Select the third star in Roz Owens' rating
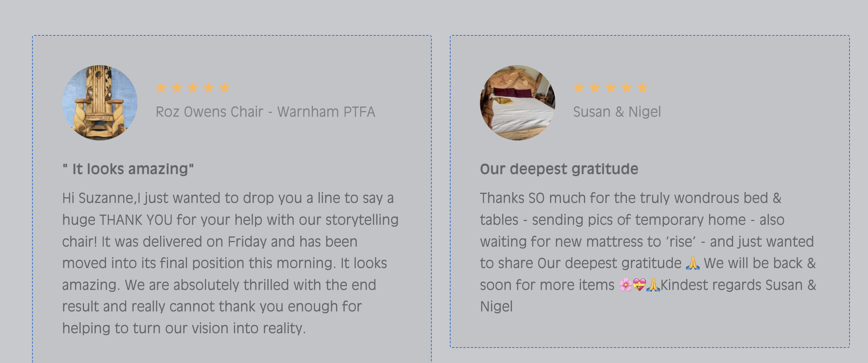The image size is (868, 363). [x=193, y=88]
